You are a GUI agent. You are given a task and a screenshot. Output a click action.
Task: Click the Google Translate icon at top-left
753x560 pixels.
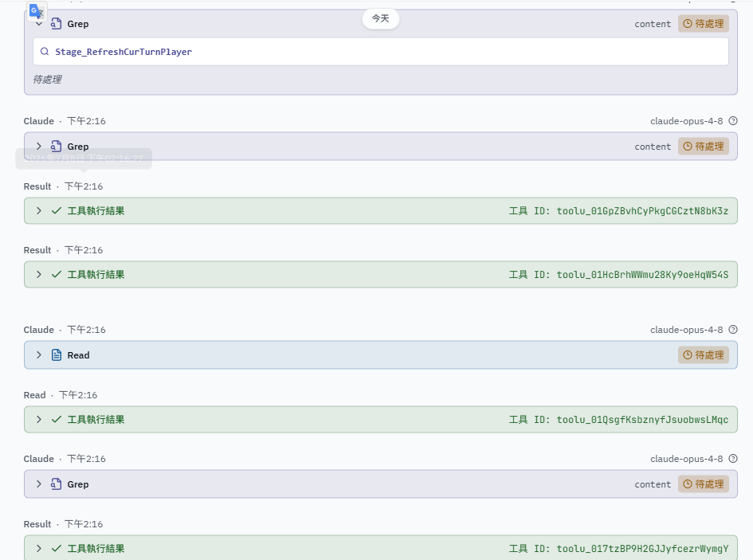click(37, 11)
